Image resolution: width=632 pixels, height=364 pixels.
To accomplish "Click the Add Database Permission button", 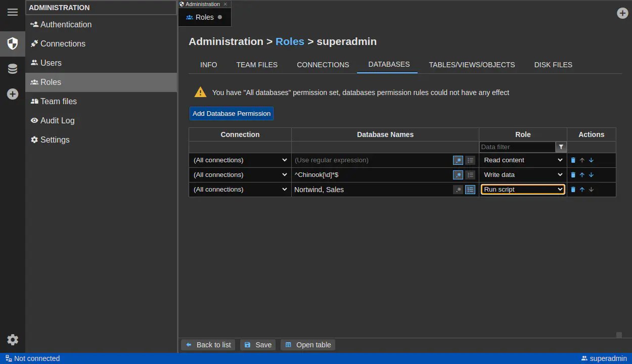I will click(232, 113).
